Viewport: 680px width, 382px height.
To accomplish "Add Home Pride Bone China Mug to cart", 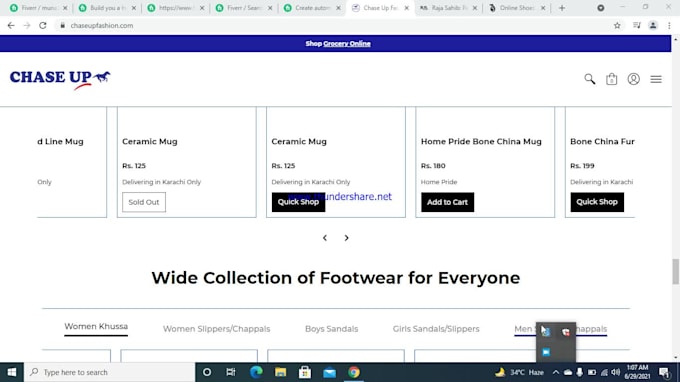I will [447, 202].
